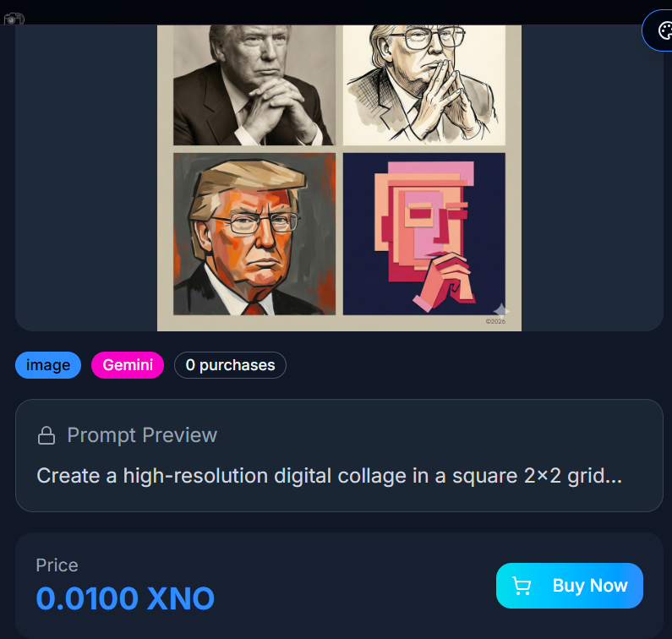Viewport: 672px width, 639px height.
Task: Click the sparkle watermark on the collage
Action: pos(500,310)
